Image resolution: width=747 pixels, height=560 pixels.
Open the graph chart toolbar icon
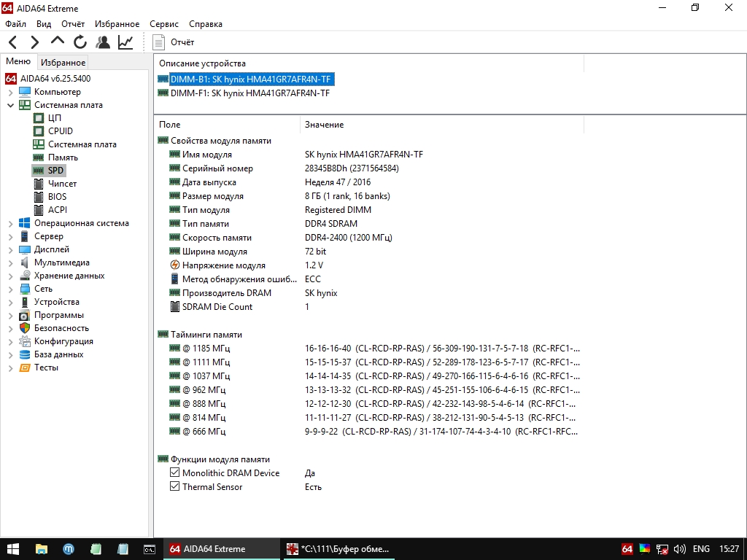tap(125, 42)
